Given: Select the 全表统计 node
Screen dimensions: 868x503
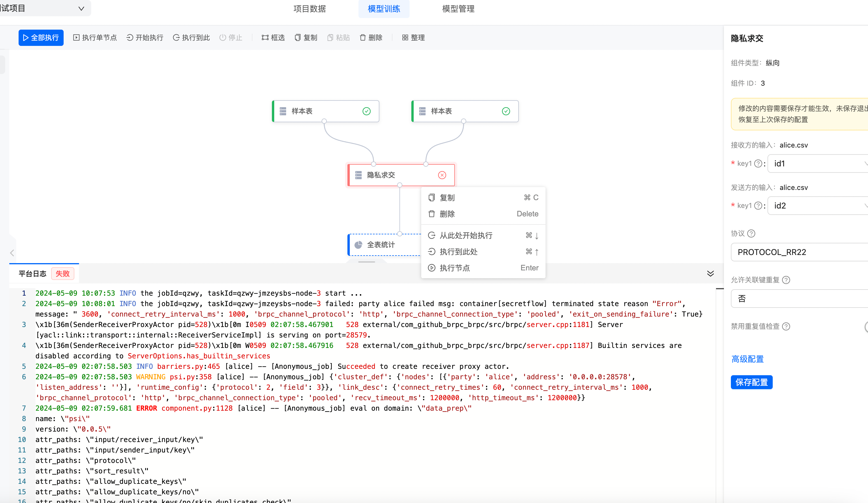Looking at the screenshot, I should 384,245.
